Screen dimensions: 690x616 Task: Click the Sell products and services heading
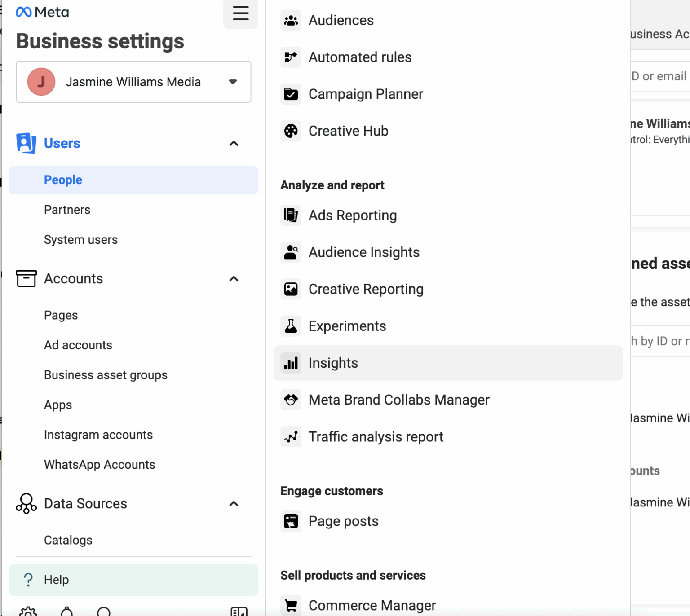point(353,575)
